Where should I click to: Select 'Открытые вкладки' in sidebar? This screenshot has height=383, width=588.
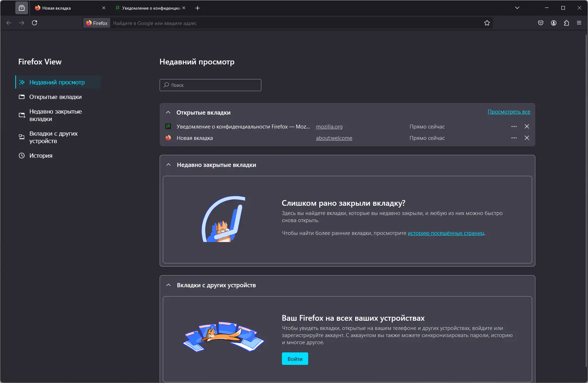pos(58,97)
